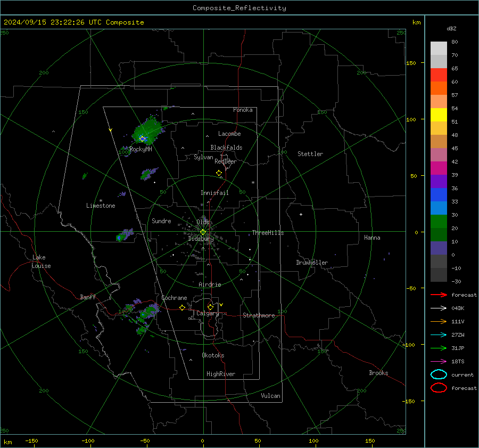Select the purple 36 dBZ legend swatch
Viewport: 479px width, 448px height.
tap(439, 181)
